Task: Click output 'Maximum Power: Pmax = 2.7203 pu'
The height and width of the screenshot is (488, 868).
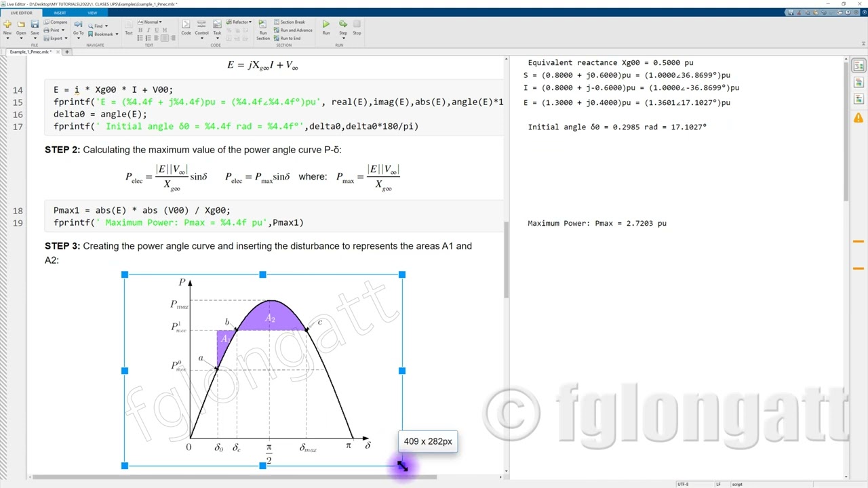Action: 597,223
